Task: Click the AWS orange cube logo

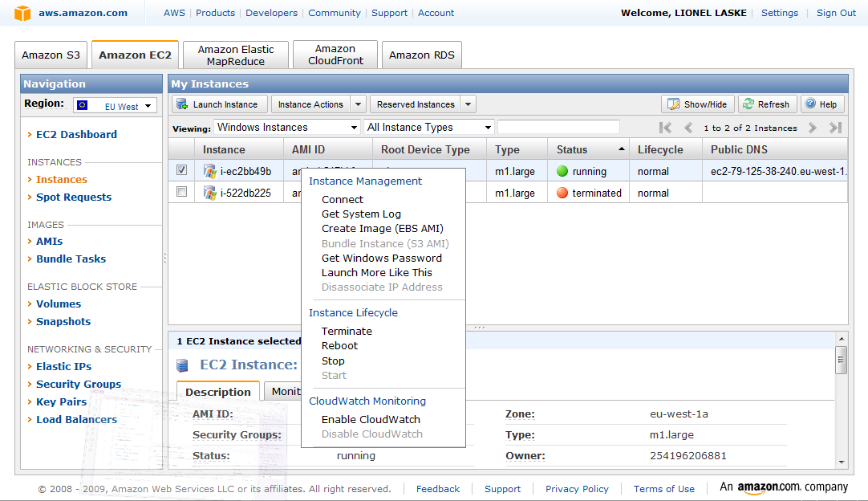Action: pyautogui.click(x=22, y=13)
